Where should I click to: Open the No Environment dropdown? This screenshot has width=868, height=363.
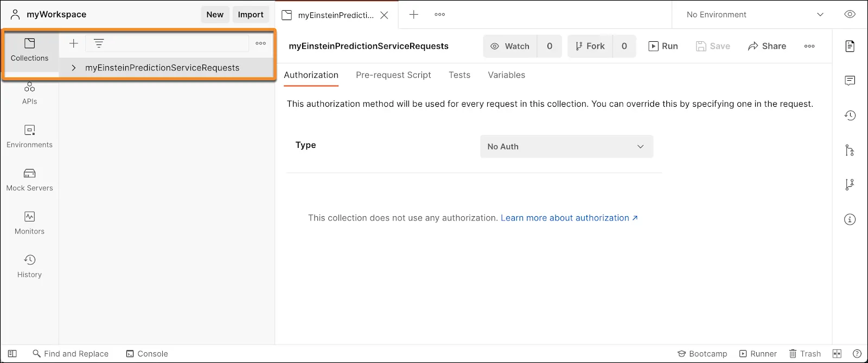pyautogui.click(x=755, y=15)
